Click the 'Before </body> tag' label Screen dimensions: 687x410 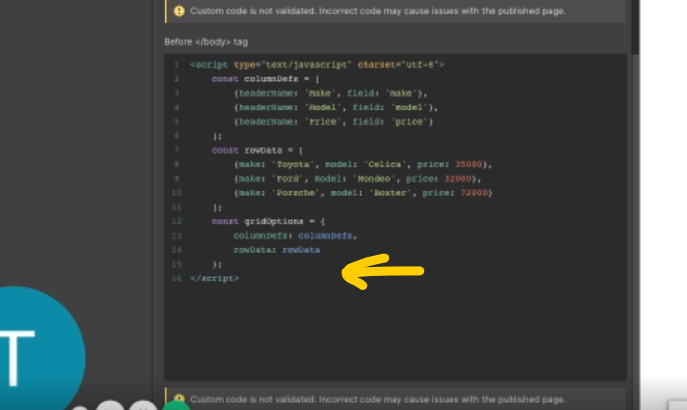[x=206, y=42]
